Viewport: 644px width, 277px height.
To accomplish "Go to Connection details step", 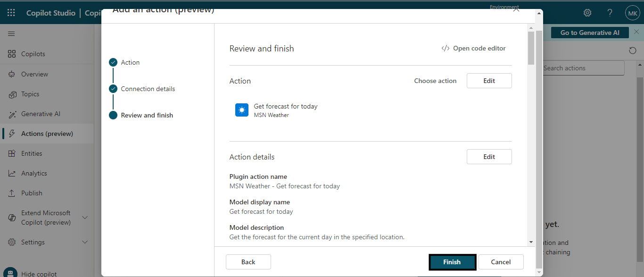I will coord(148,89).
